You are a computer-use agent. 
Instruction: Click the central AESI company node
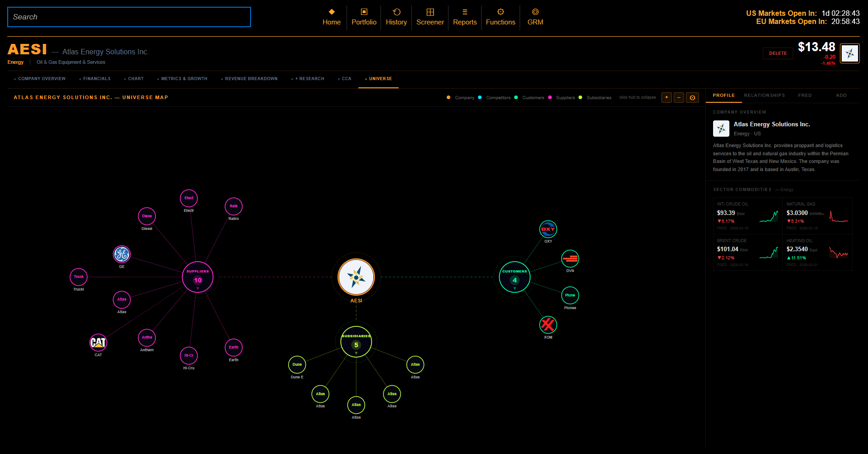(356, 277)
